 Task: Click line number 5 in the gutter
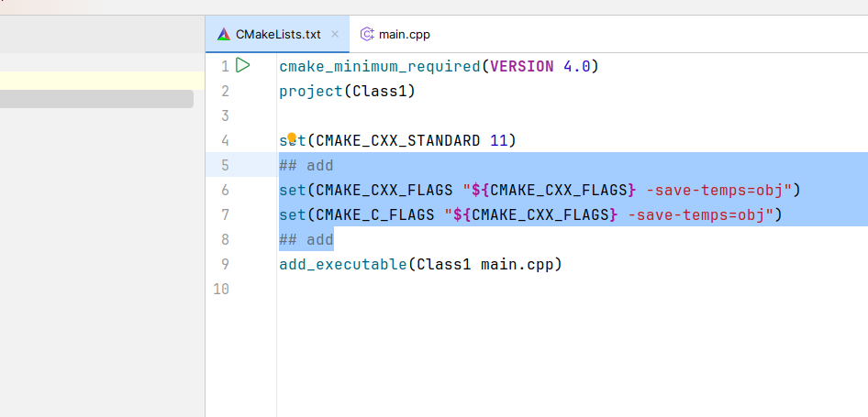225,166
